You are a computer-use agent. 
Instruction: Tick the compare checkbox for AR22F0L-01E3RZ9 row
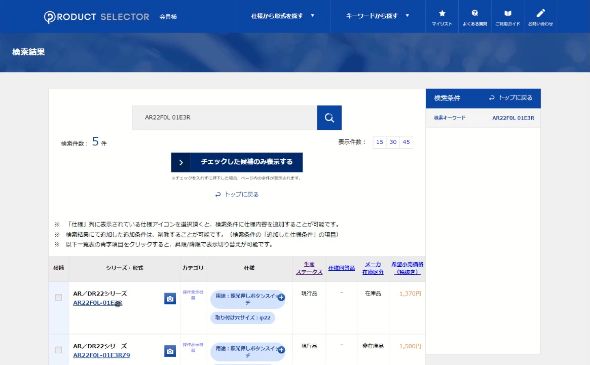point(58,350)
